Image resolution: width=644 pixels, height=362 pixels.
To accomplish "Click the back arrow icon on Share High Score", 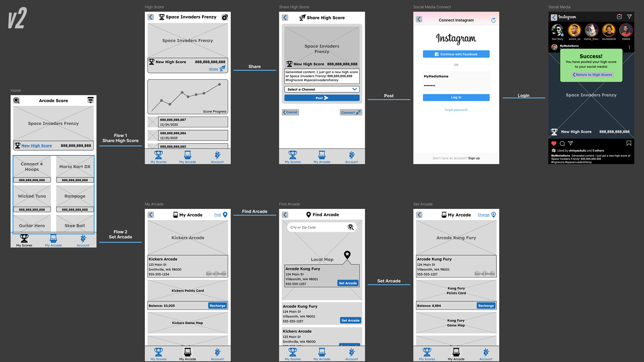I will click(284, 17).
